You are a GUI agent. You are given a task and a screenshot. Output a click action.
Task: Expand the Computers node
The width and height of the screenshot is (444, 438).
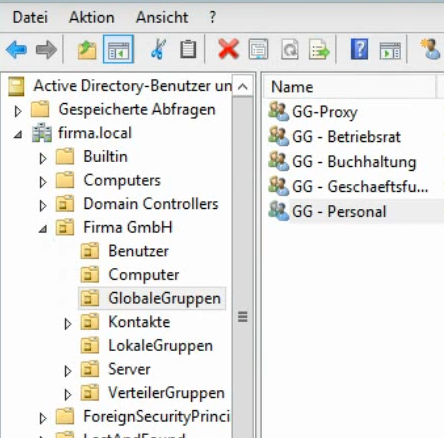(43, 182)
